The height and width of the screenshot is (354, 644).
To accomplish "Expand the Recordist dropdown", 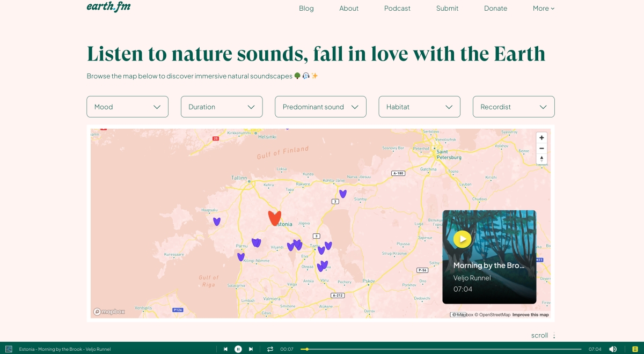I will point(513,107).
